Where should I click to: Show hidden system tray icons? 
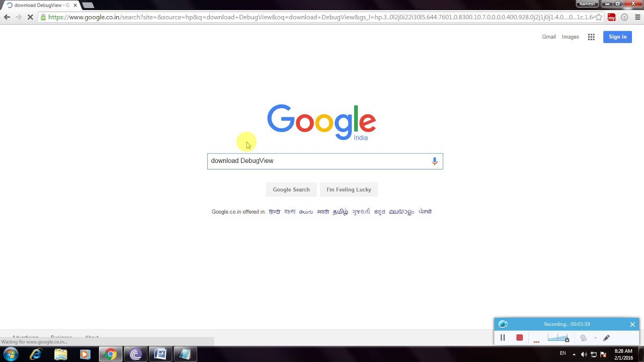click(x=574, y=354)
